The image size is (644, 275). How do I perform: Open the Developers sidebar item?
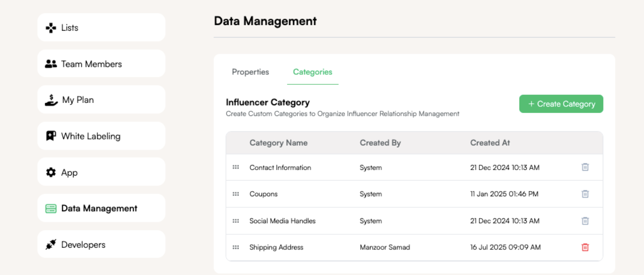[101, 244]
